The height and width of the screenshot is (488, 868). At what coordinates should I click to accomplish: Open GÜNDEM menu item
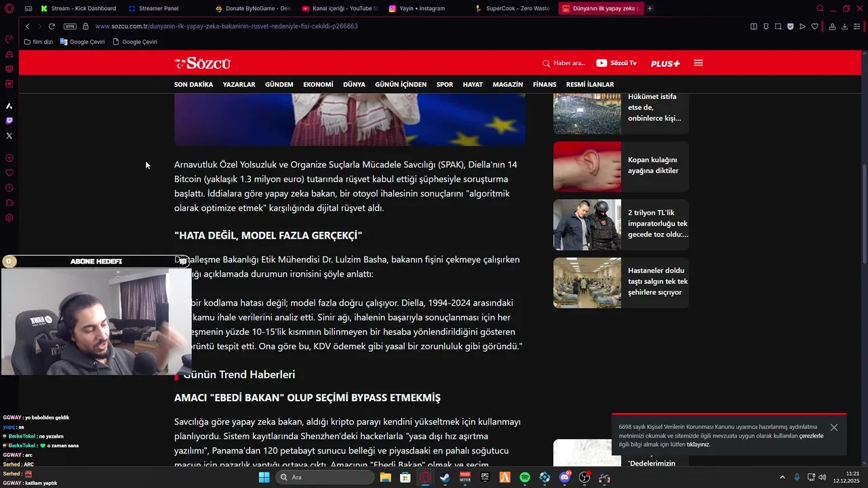pyautogui.click(x=279, y=85)
